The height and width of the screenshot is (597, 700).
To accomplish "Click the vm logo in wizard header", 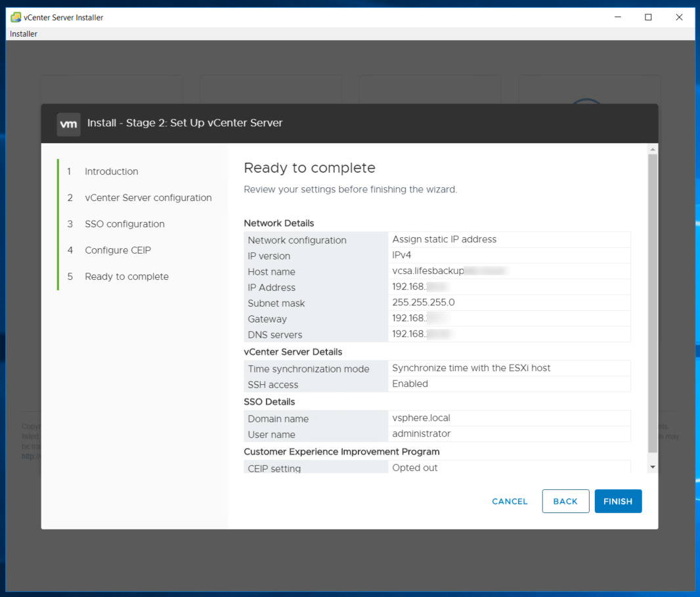I will [69, 123].
